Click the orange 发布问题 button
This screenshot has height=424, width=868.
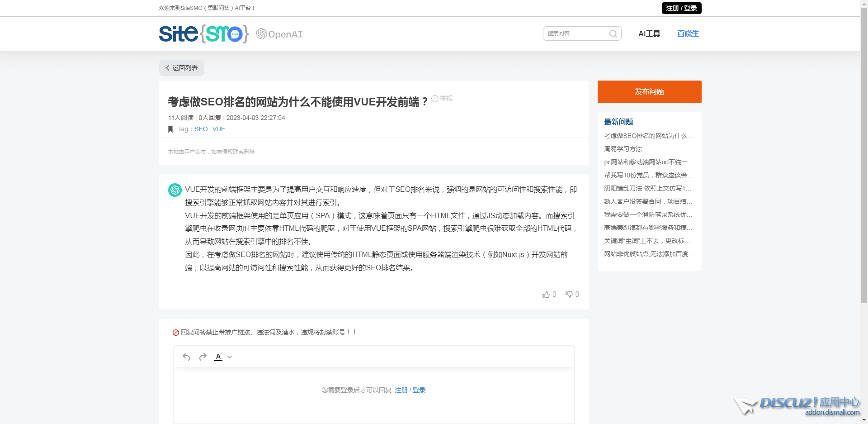(x=649, y=91)
